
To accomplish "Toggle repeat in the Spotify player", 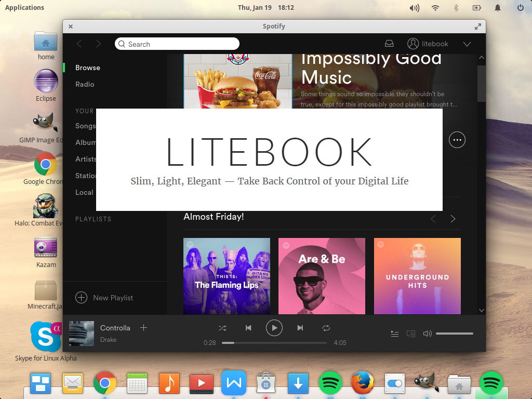I will pos(326,328).
